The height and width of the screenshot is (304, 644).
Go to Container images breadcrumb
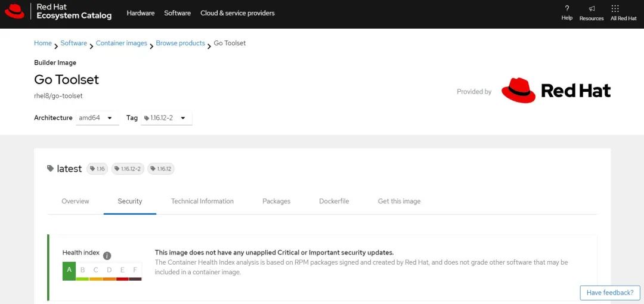121,43
